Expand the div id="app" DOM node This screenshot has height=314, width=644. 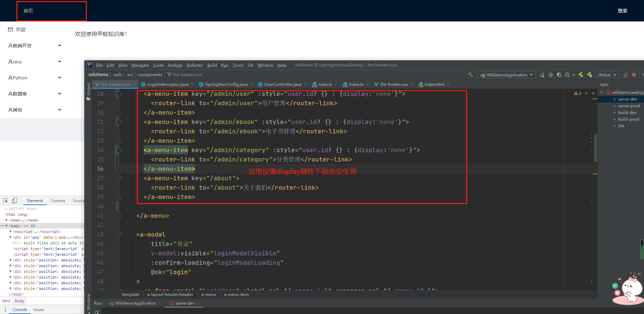(x=11, y=237)
